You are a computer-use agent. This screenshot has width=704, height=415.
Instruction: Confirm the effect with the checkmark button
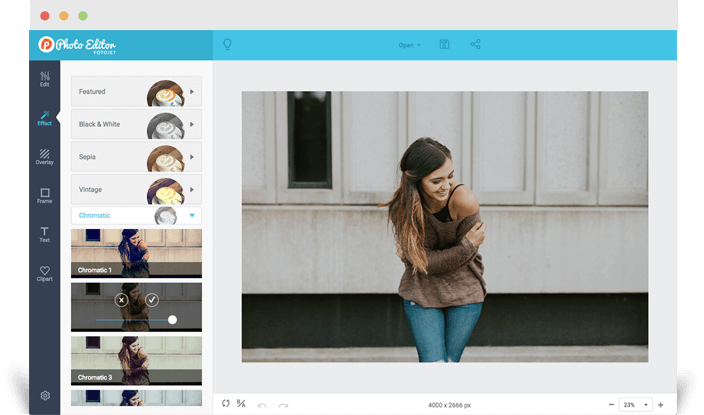[x=152, y=300]
